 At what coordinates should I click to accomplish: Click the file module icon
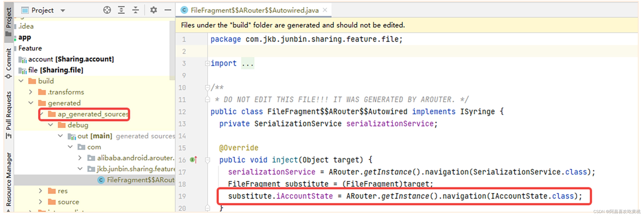coord(22,70)
